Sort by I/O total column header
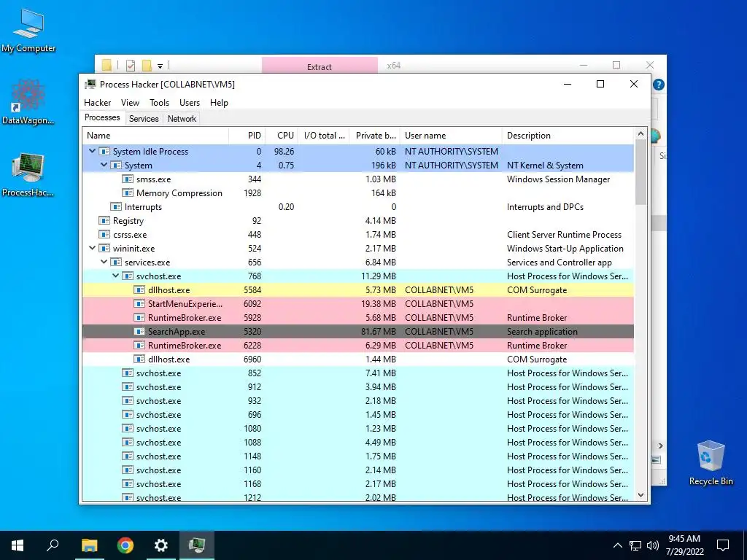This screenshot has width=747, height=560. pos(323,135)
